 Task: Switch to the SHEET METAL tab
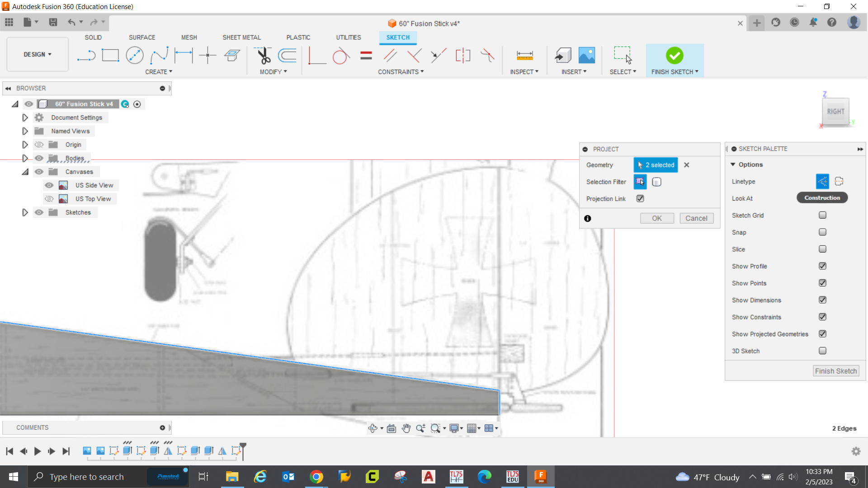click(241, 38)
